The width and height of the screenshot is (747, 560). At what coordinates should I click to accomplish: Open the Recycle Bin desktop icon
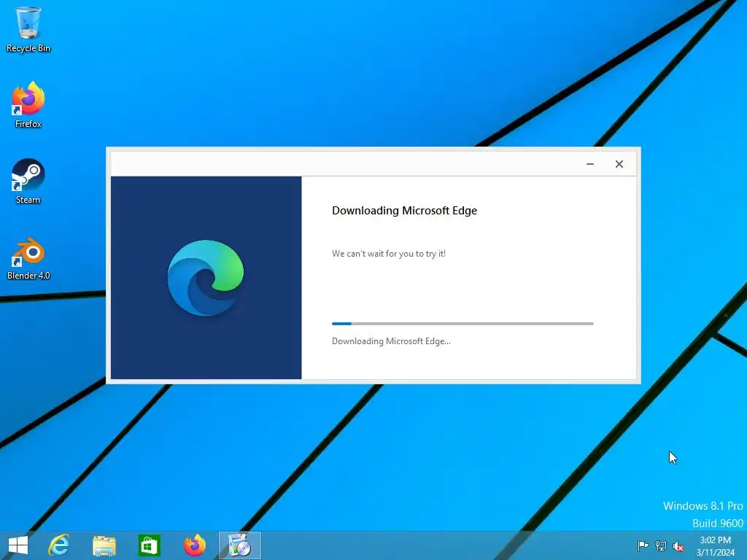click(x=28, y=29)
